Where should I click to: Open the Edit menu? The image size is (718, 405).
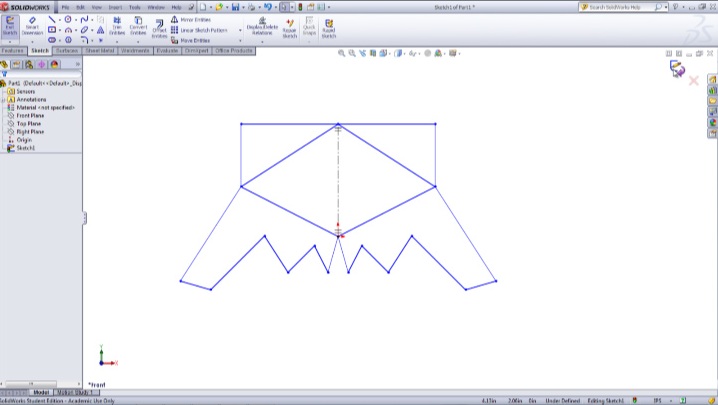[x=81, y=7]
